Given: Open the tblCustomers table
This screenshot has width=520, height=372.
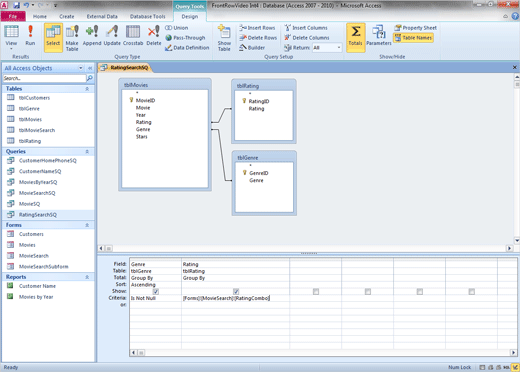Looking at the screenshot, I should (x=34, y=98).
